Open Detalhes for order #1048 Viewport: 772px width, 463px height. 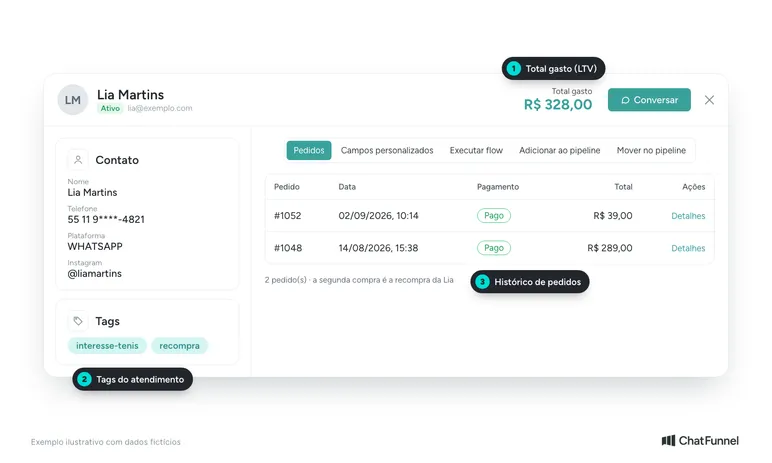pyautogui.click(x=688, y=248)
